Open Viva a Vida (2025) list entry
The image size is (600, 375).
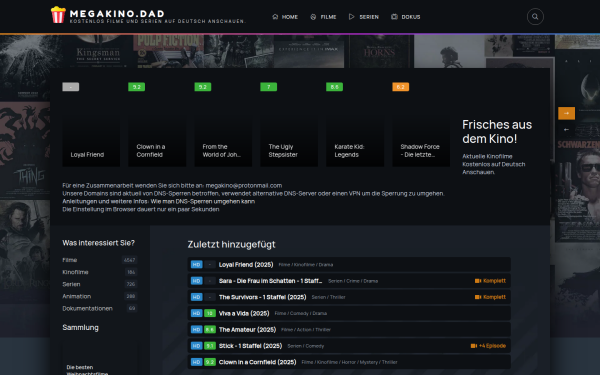pyautogui.click(x=349, y=313)
